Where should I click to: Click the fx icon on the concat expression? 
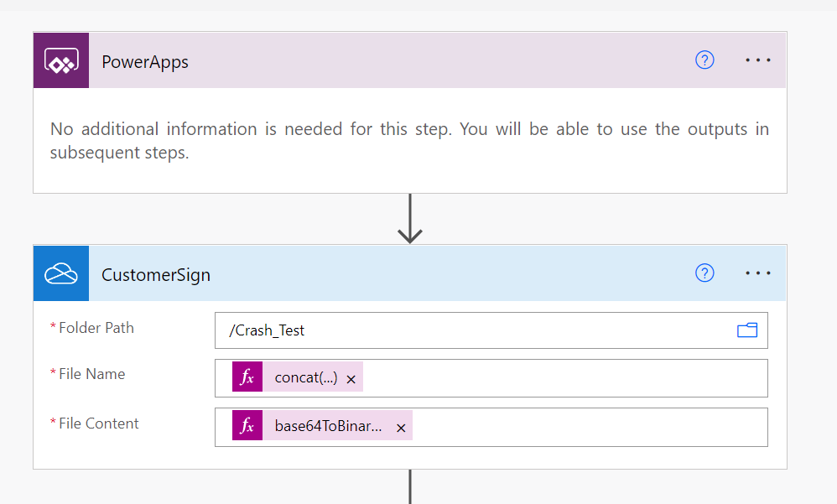247,377
